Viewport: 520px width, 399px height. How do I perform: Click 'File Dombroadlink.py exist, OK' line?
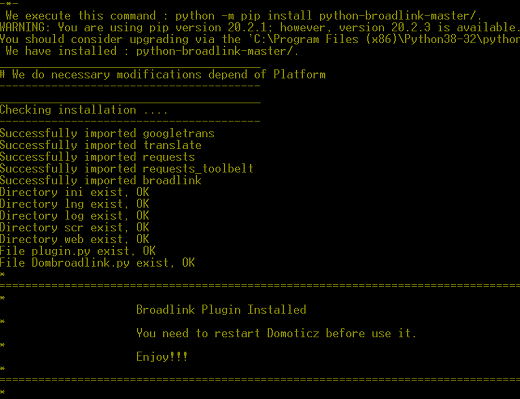click(97, 263)
